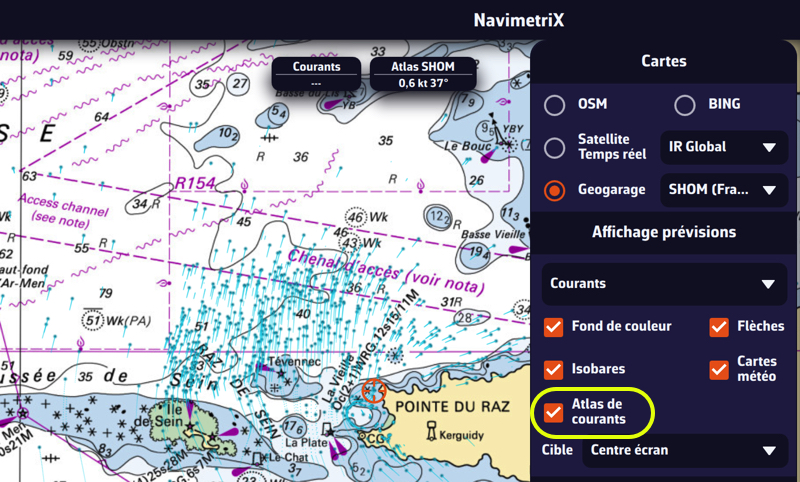The width and height of the screenshot is (800, 482).
Task: Expand the SHOM Geogarage chart dropdown
Action: tap(724, 189)
